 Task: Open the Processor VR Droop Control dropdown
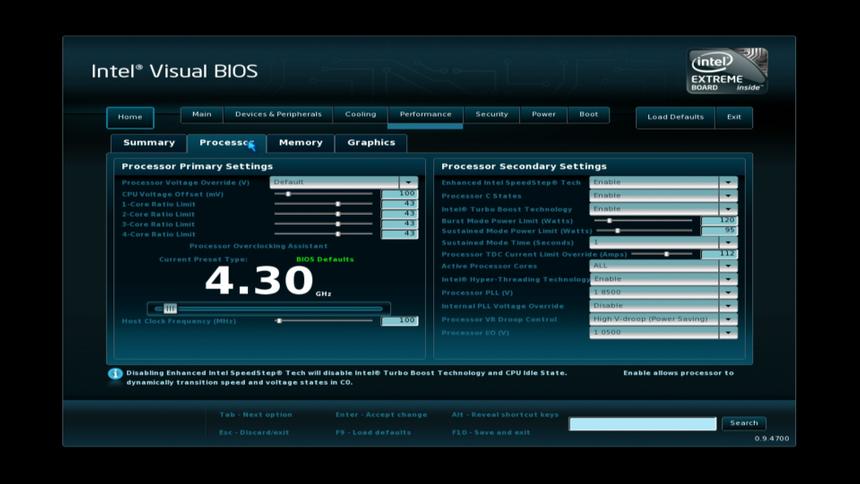[x=728, y=319]
